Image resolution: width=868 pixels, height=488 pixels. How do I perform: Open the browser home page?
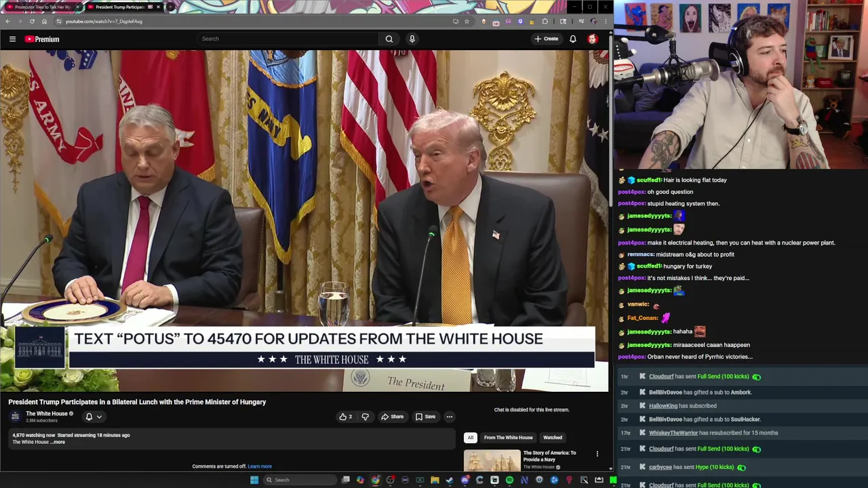click(44, 21)
